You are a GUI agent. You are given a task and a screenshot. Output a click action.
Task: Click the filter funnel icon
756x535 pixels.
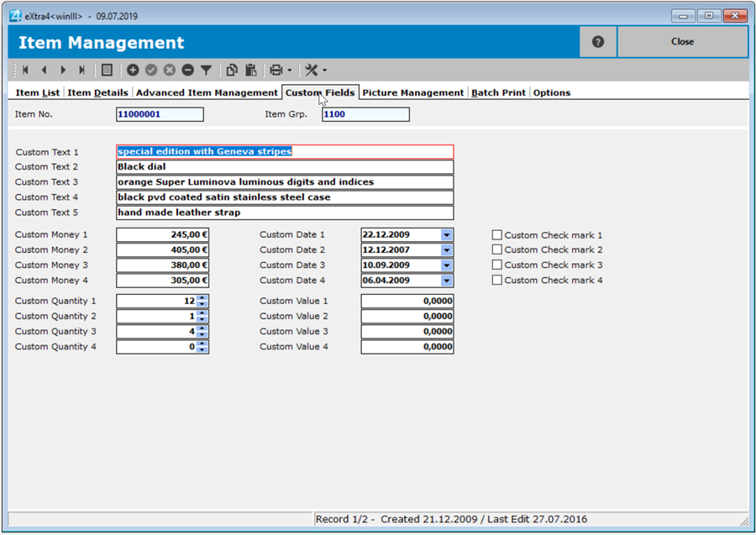point(206,71)
